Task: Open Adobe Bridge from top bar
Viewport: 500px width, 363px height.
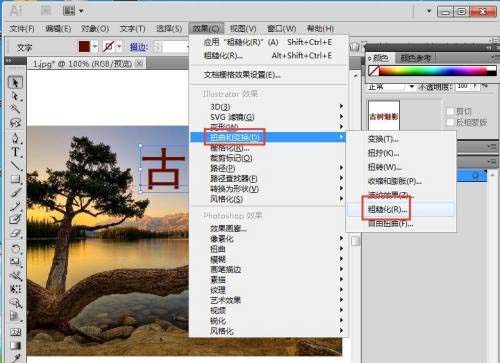Action: click(x=46, y=11)
